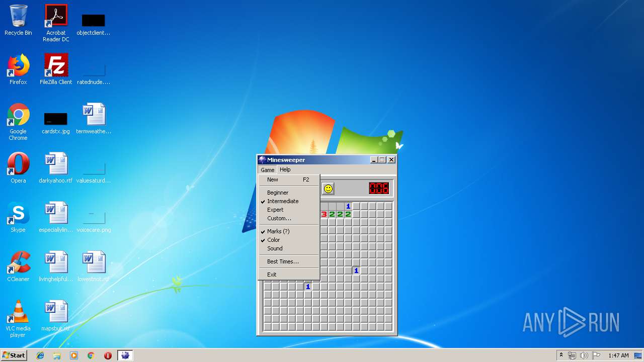The width and height of the screenshot is (644, 362).
Task: Show hidden tray icons arrow
Action: (561, 355)
